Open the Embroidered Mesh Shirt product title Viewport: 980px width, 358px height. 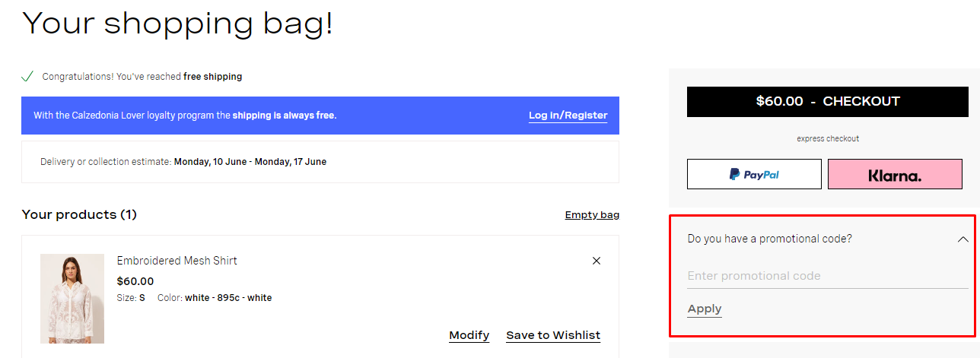click(x=177, y=261)
